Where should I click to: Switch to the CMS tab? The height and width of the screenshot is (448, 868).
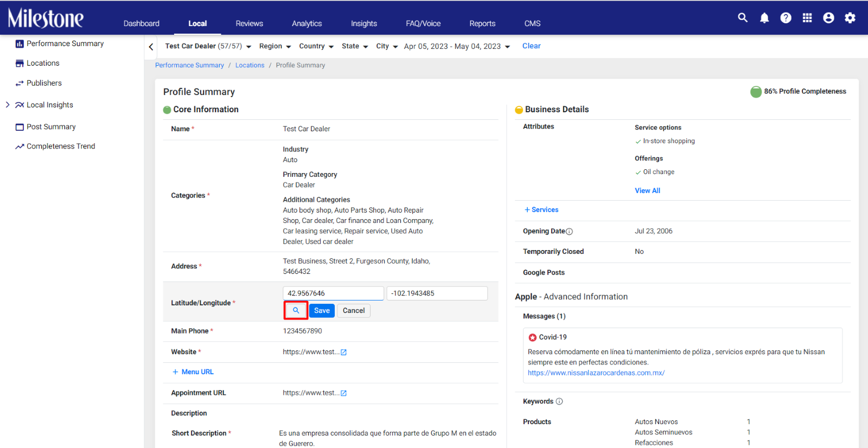(x=532, y=23)
